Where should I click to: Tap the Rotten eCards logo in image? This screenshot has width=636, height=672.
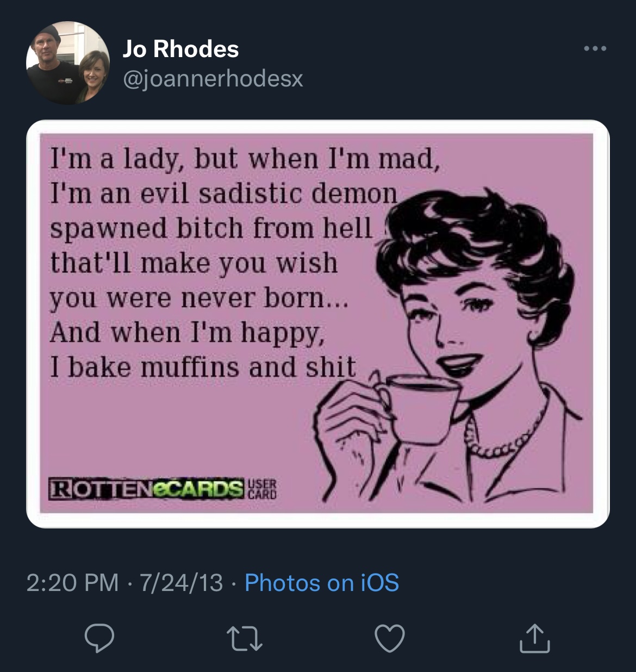click(146, 488)
